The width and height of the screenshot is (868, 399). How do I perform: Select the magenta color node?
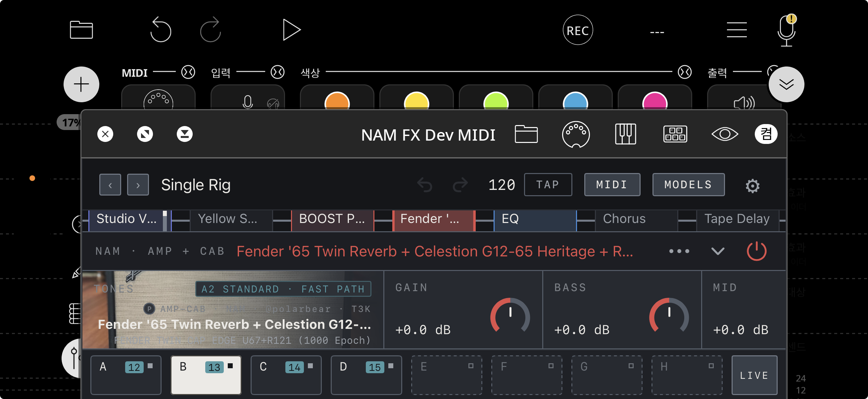[655, 100]
